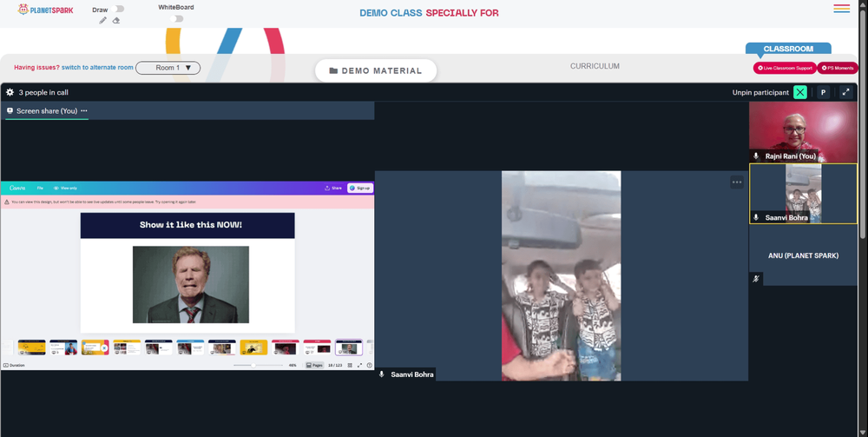Click the Canva logo in shared screen

click(17, 189)
